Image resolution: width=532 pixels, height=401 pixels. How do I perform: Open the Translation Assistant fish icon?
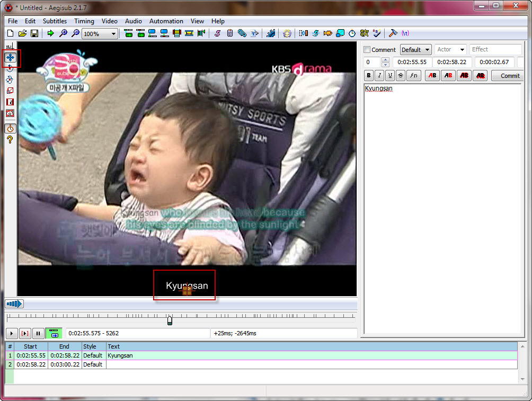coord(328,33)
